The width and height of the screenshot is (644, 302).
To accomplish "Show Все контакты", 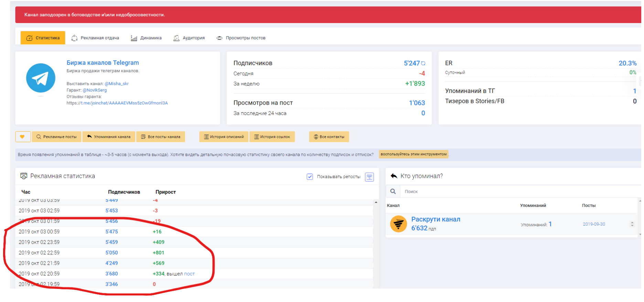I will coord(329,137).
